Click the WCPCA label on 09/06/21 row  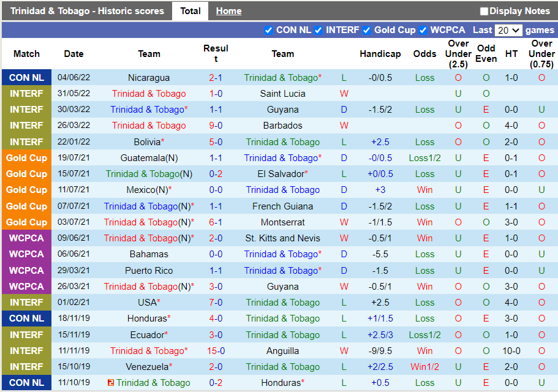point(26,238)
